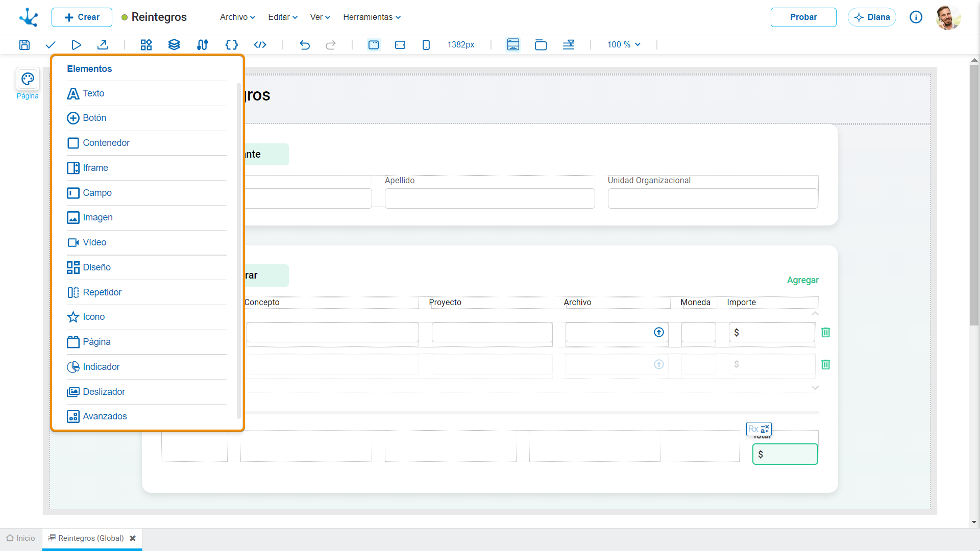This screenshot has height=551, width=980.
Task: Choose the Página element in list
Action: point(146,342)
